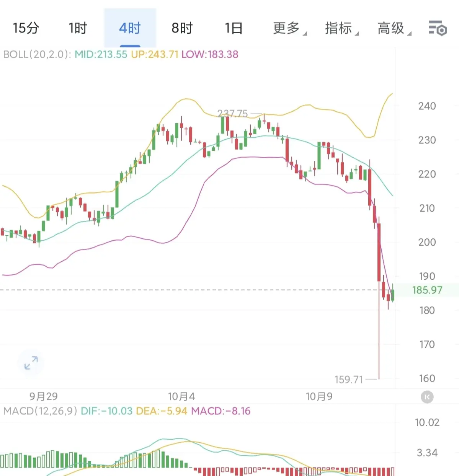
Task: Tap the 10月9 date axis label
Action: pos(319,396)
